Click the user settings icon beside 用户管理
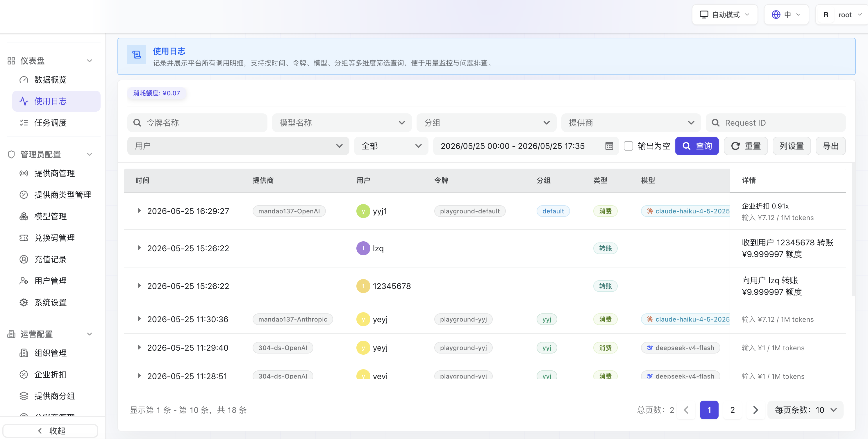Image resolution: width=868 pixels, height=439 pixels. click(24, 281)
